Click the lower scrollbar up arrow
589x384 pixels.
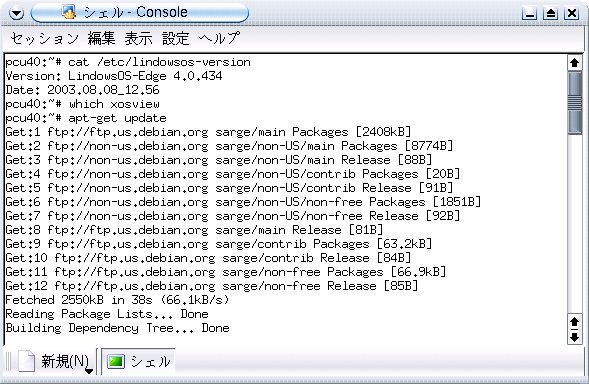click(x=574, y=322)
